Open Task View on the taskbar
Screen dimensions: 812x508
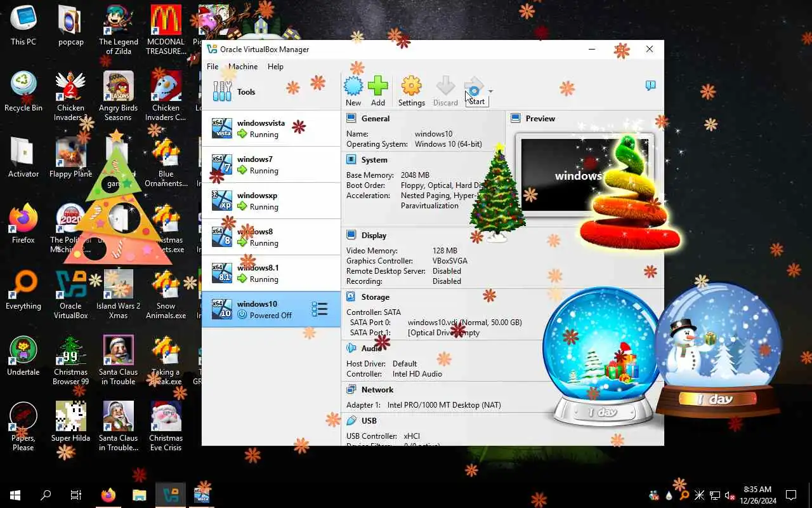76,495
